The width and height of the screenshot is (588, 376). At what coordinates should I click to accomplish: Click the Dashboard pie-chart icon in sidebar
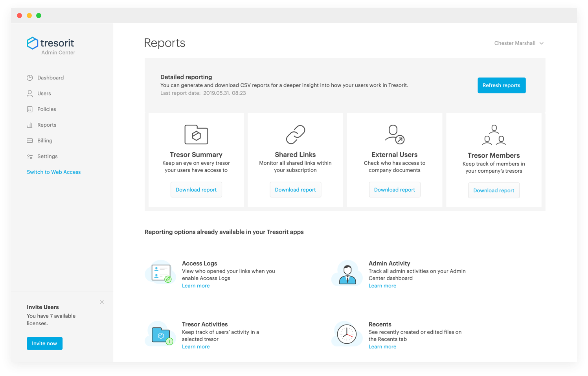(30, 78)
